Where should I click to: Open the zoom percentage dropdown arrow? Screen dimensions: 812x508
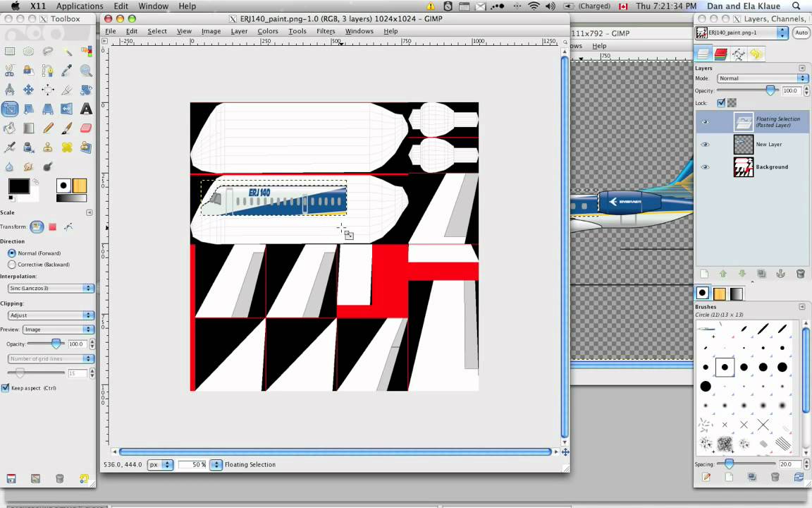[216, 464]
